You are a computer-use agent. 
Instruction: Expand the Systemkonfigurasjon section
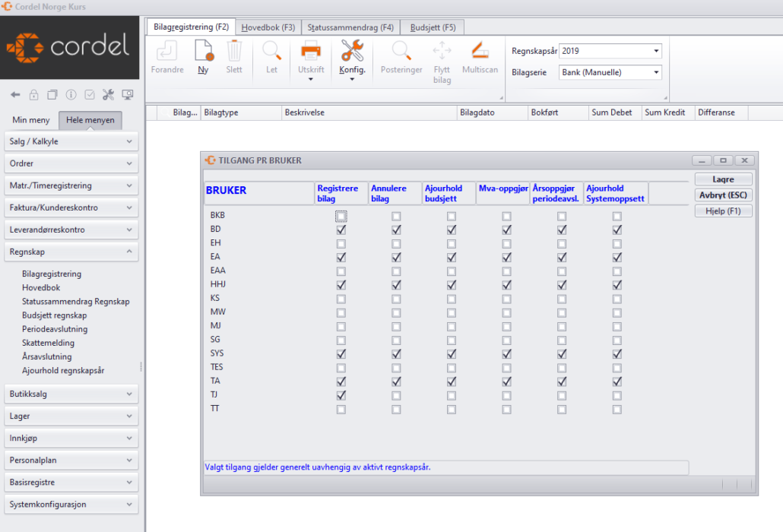click(x=71, y=504)
